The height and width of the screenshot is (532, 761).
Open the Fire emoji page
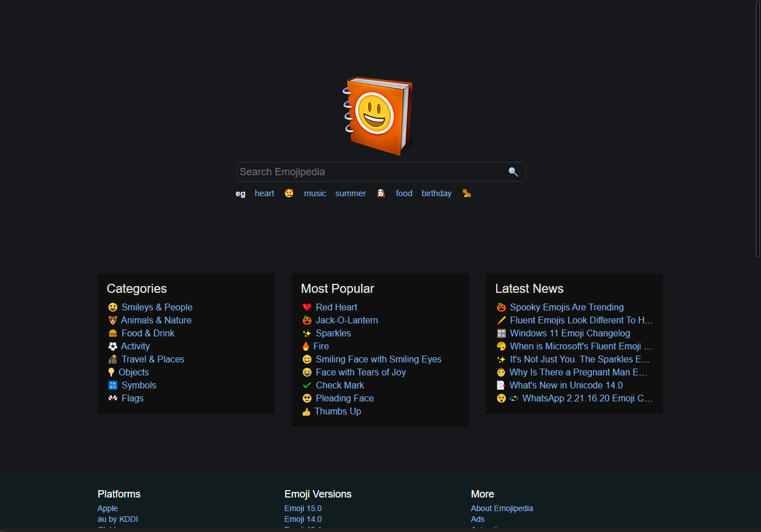point(321,347)
